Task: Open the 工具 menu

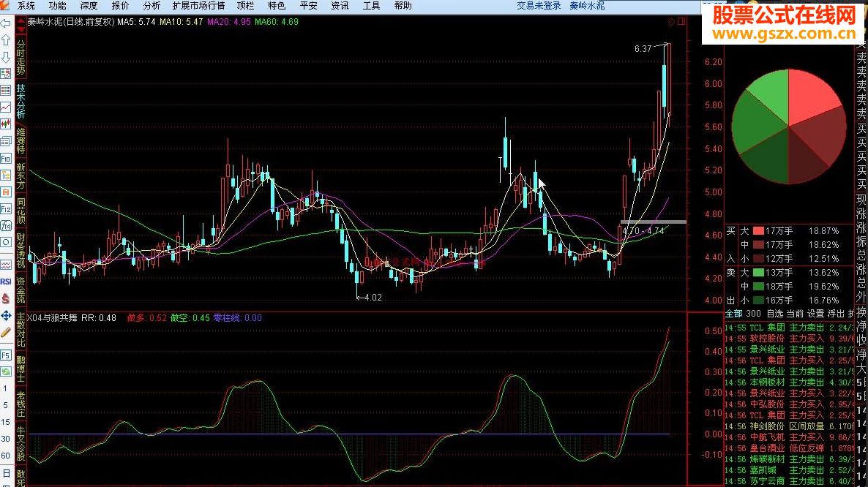Action: tap(372, 6)
